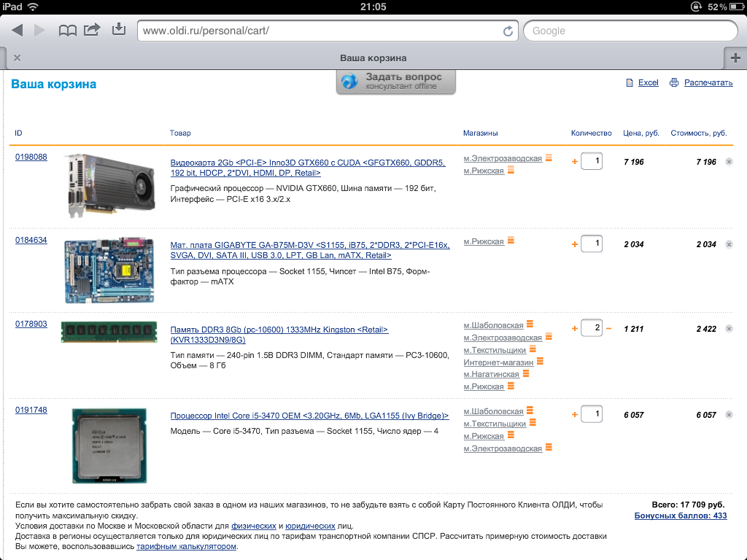Click the printer icon

tap(673, 82)
